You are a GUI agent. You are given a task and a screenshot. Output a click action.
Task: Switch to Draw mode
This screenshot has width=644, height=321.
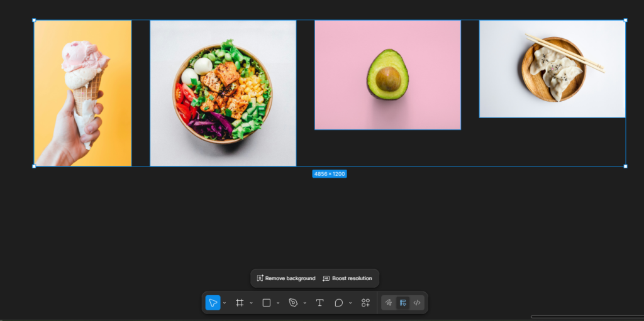click(389, 303)
